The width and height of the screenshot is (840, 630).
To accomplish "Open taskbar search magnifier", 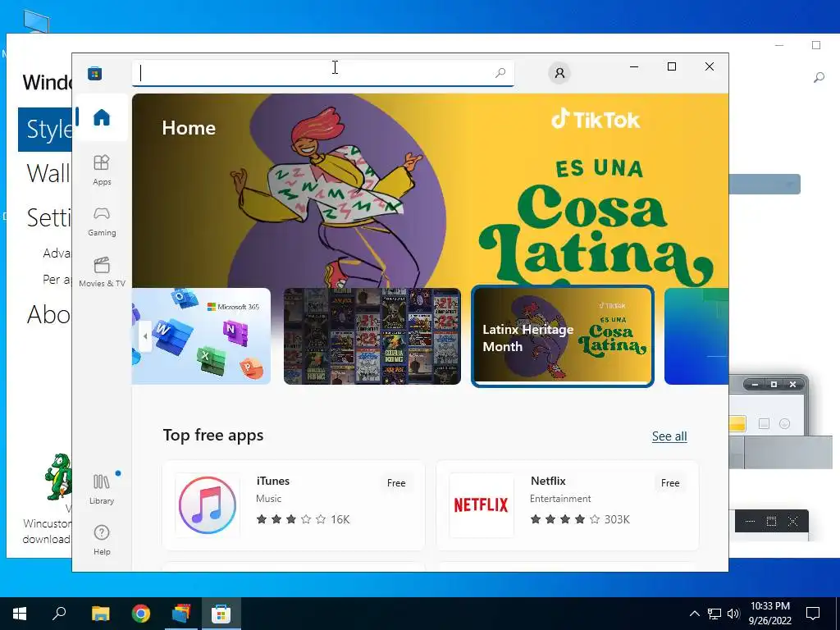I will [59, 614].
